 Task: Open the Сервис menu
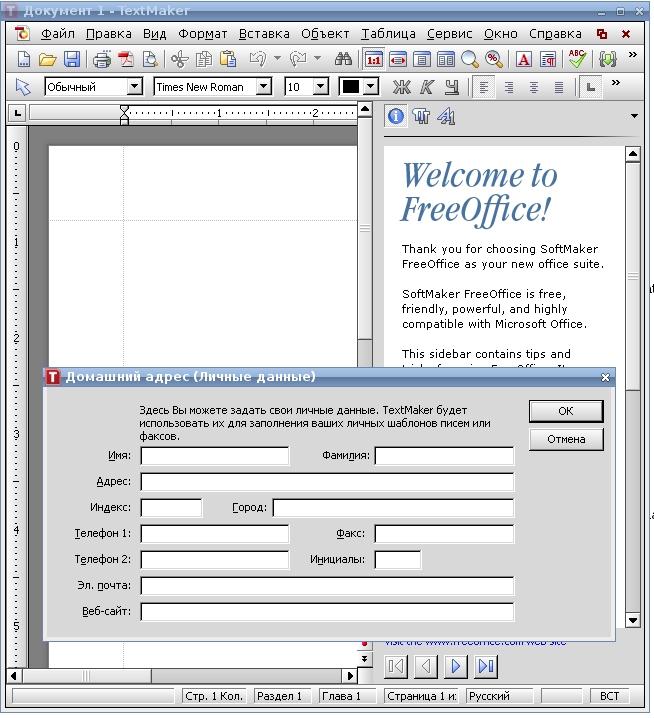pyautogui.click(x=450, y=34)
